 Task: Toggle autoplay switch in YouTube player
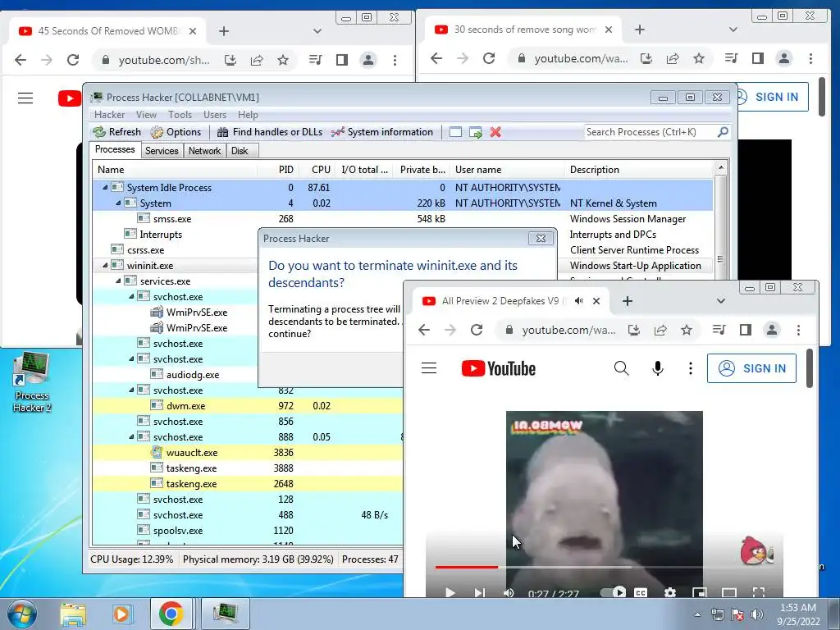[614, 592]
